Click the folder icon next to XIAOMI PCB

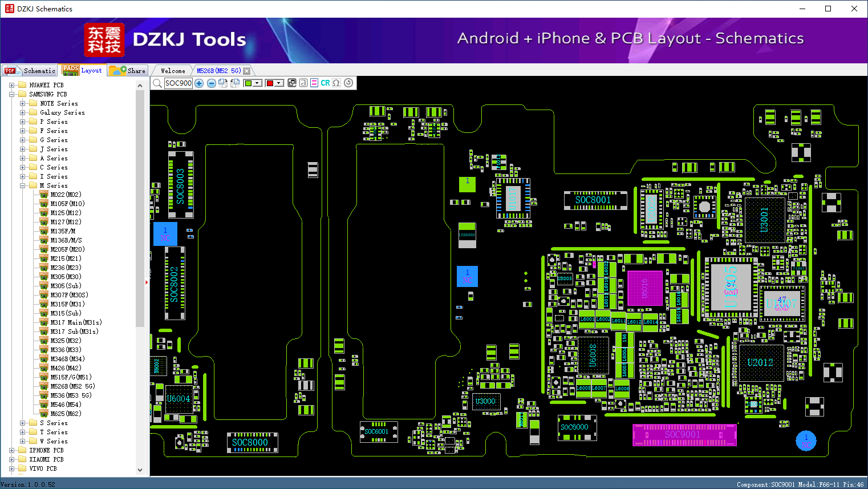(x=22, y=459)
